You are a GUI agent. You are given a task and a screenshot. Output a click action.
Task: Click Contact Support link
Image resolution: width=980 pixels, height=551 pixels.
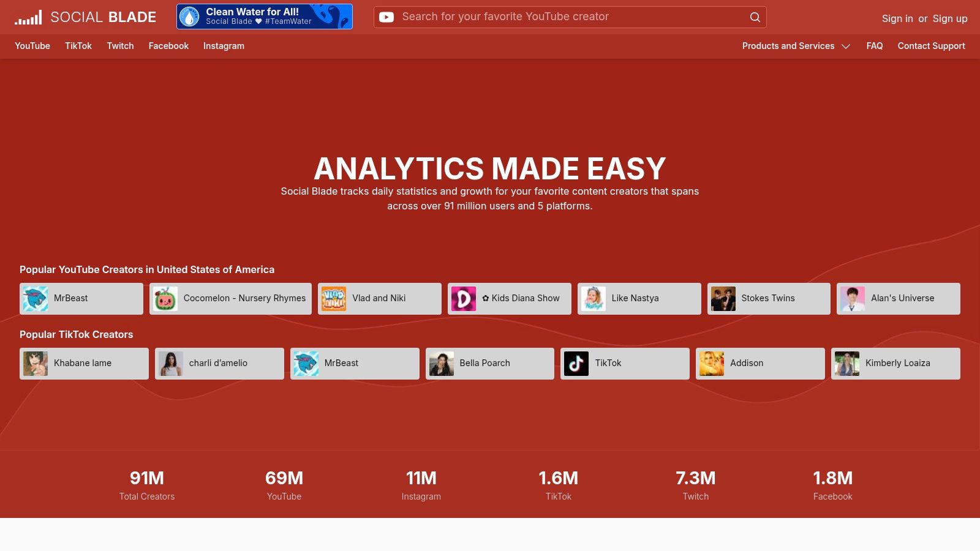tap(931, 46)
